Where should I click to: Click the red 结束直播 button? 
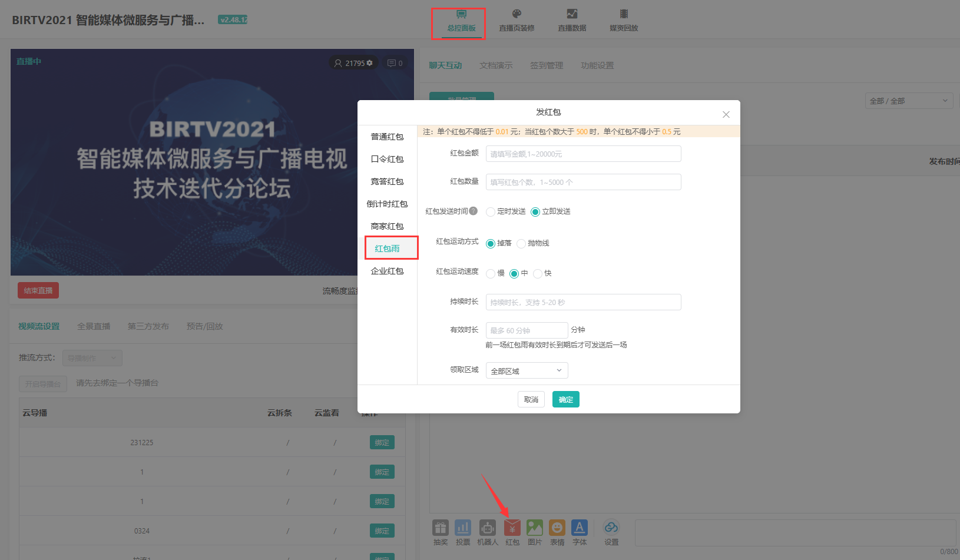point(38,290)
